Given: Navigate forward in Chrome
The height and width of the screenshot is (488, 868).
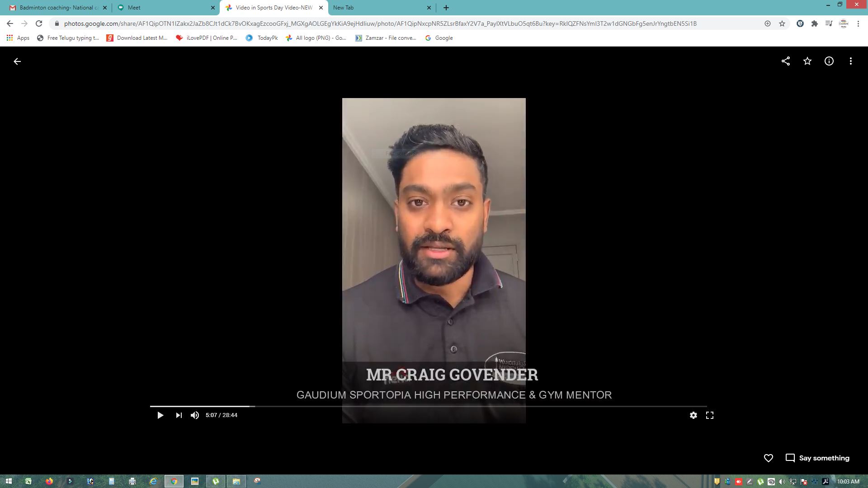Looking at the screenshot, I should click(x=24, y=23).
